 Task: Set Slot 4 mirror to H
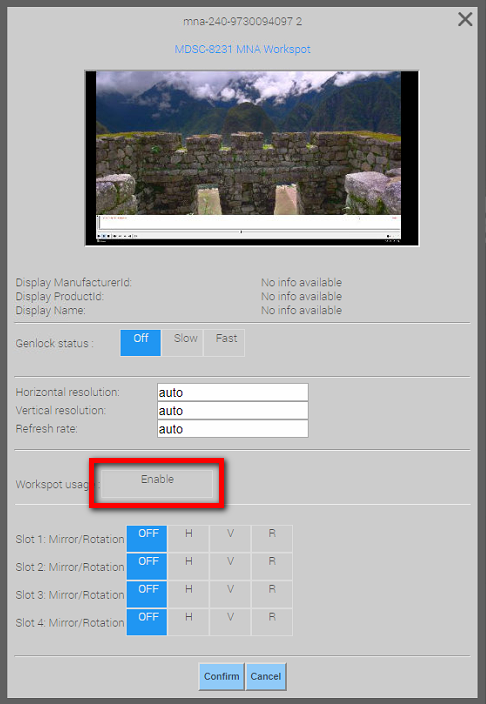click(189, 622)
